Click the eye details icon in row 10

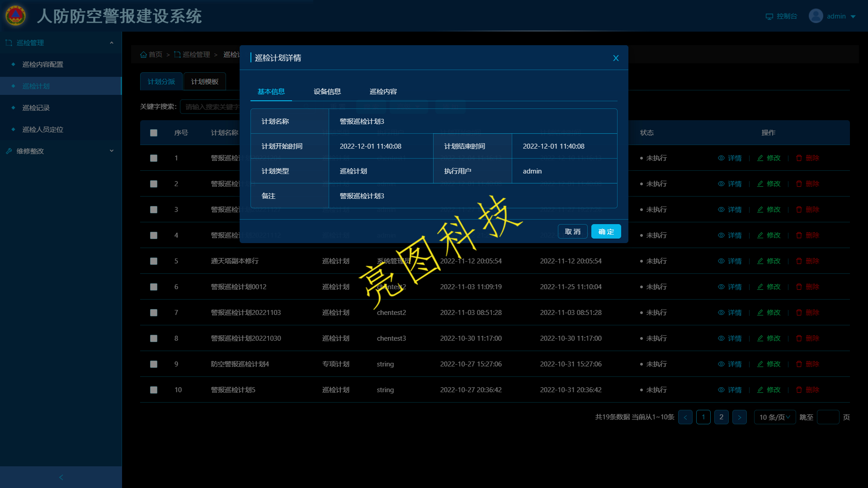point(721,390)
